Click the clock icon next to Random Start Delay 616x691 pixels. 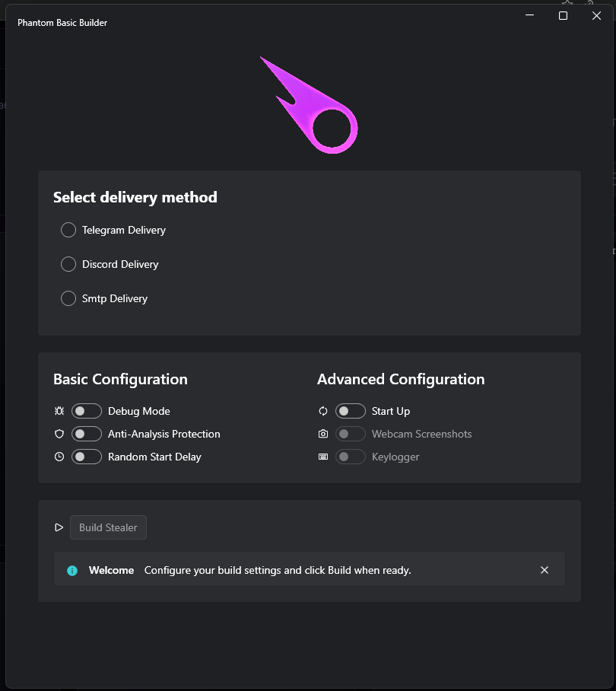tap(59, 457)
